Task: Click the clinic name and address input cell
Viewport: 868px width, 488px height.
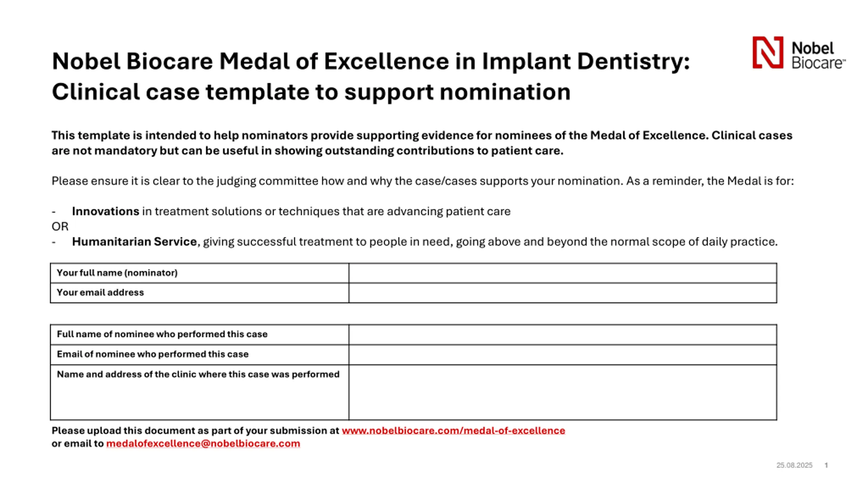Action: click(563, 392)
